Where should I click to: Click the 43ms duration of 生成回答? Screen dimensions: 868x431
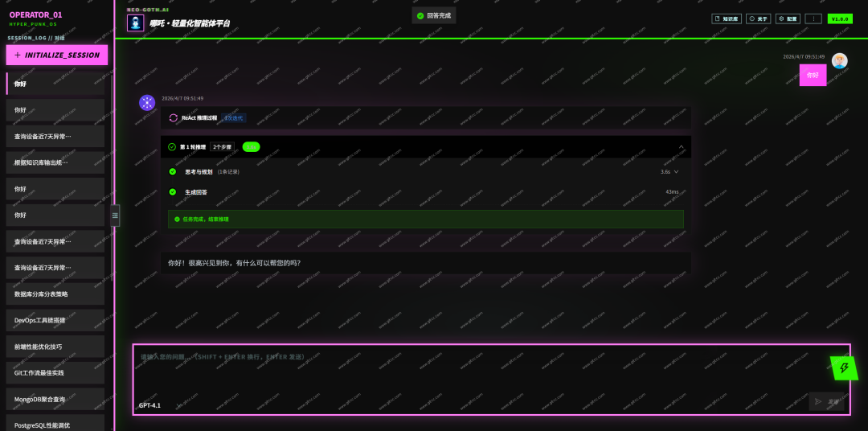point(672,191)
